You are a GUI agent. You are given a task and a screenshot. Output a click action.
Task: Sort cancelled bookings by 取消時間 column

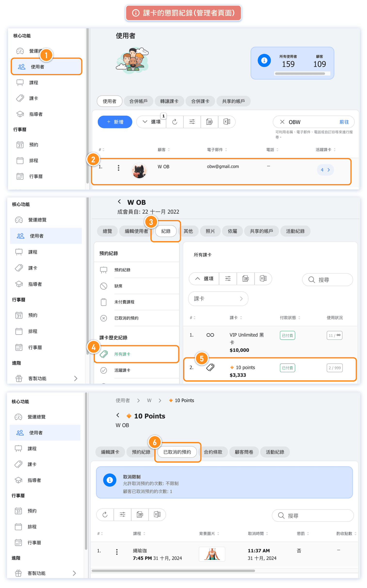[x=258, y=533]
